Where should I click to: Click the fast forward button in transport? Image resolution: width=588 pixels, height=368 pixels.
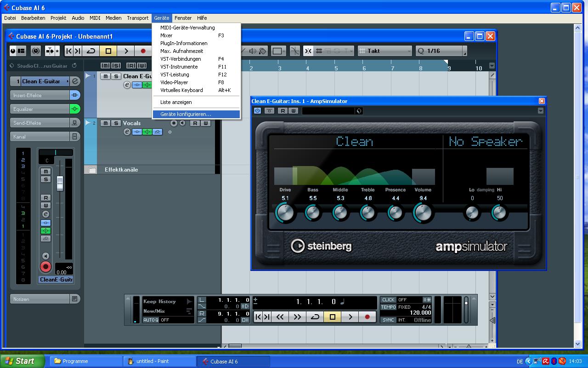297,316
